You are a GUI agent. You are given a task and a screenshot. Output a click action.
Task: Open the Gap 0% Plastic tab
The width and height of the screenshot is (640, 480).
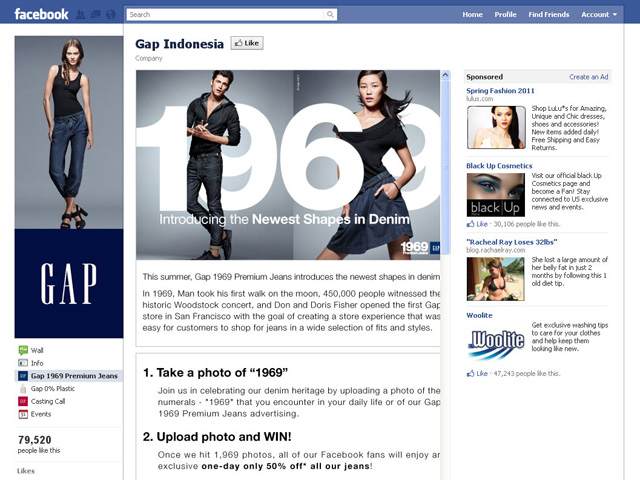pyautogui.click(x=53, y=389)
